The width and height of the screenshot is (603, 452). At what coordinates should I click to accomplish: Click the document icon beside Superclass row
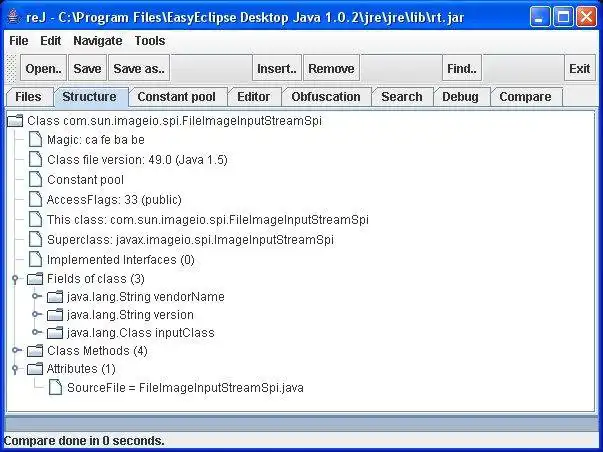pyautogui.click(x=35, y=239)
